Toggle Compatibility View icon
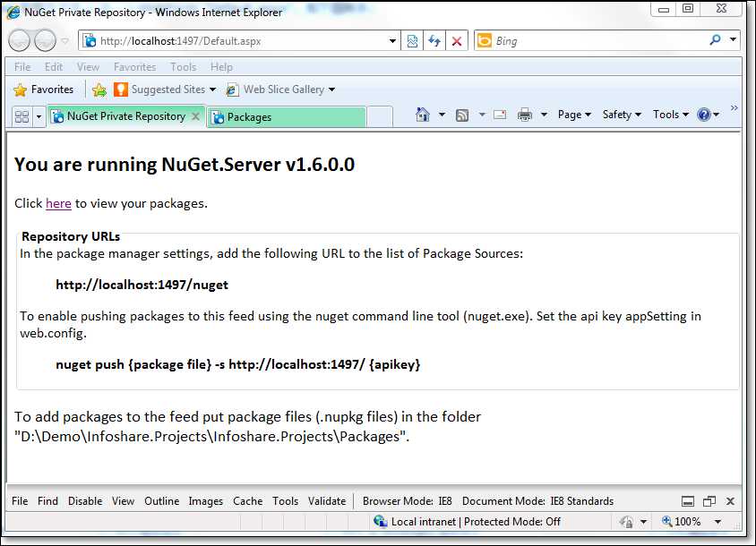Viewport: 756px width, 546px height. point(412,41)
